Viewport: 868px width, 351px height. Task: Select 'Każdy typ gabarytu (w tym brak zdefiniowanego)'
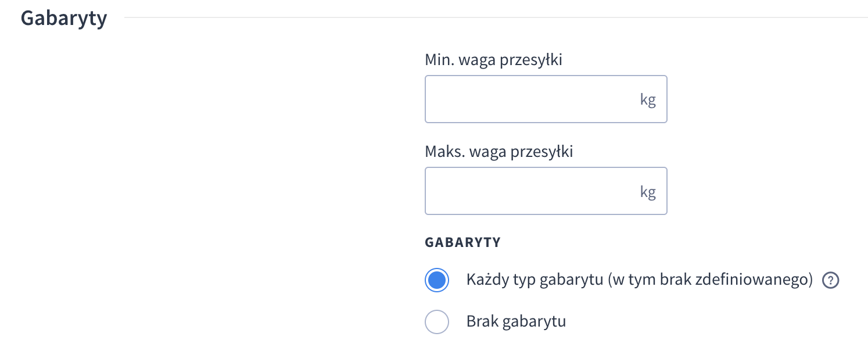[436, 280]
